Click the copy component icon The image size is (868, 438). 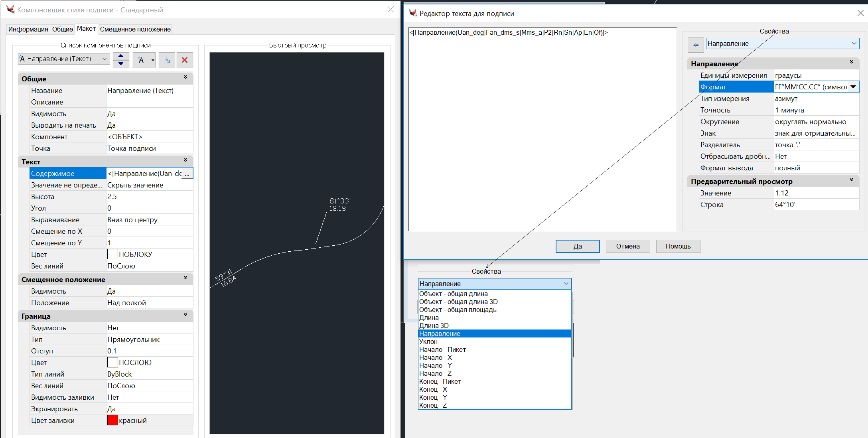(x=167, y=60)
